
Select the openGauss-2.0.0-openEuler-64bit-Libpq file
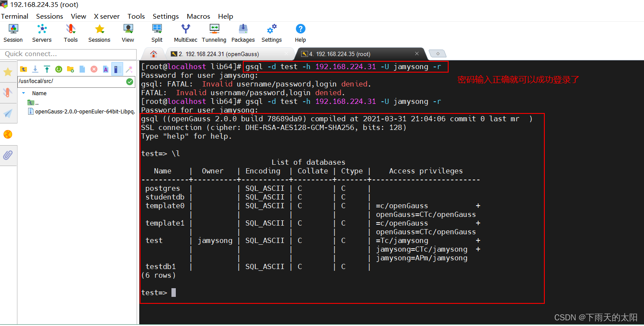(81, 111)
